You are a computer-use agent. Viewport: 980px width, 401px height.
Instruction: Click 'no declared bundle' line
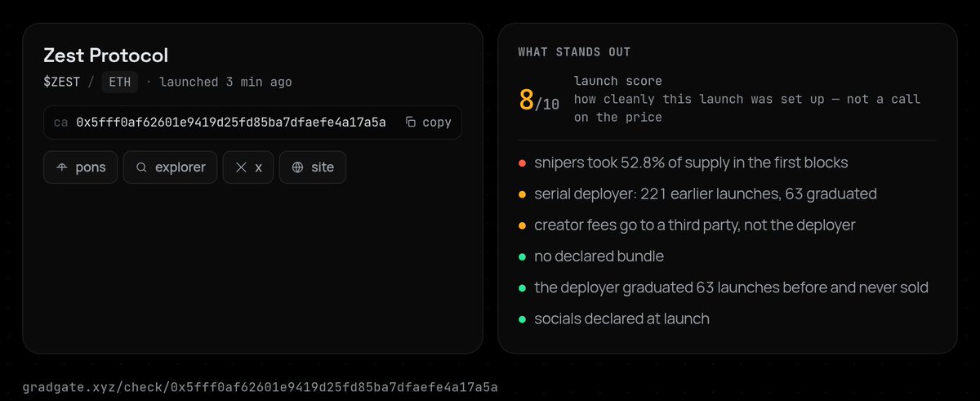pos(599,256)
